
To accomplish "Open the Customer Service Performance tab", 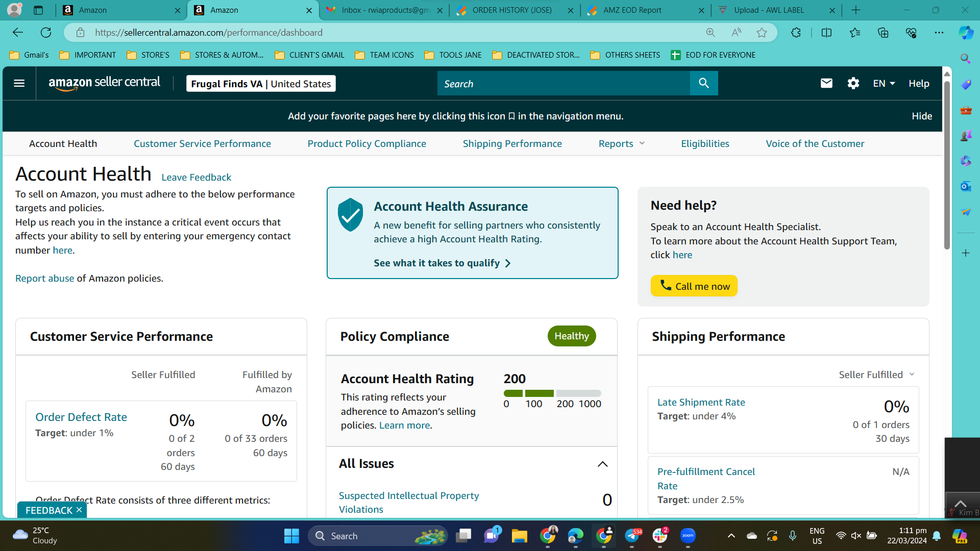I will [x=202, y=143].
